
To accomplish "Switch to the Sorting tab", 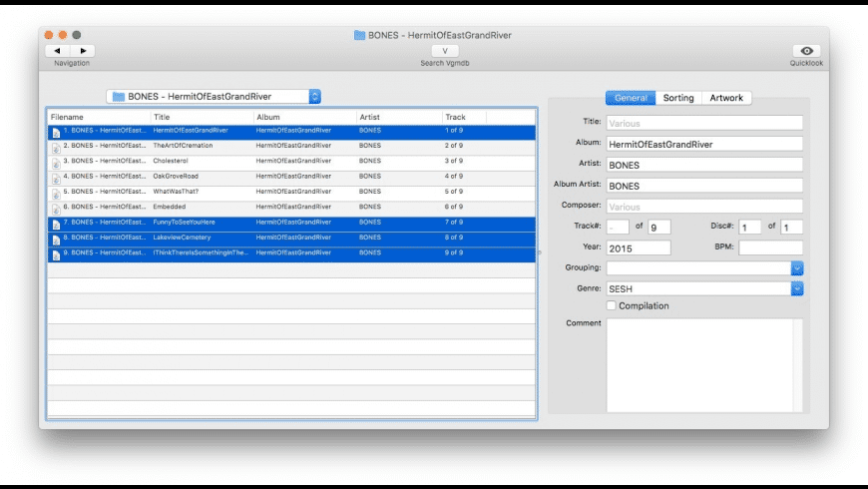I will click(678, 98).
